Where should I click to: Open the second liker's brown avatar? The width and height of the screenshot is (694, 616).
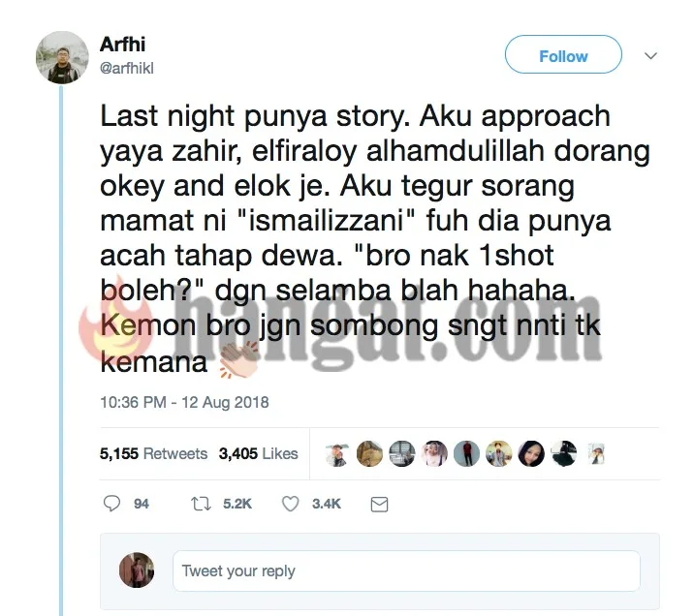click(x=369, y=453)
